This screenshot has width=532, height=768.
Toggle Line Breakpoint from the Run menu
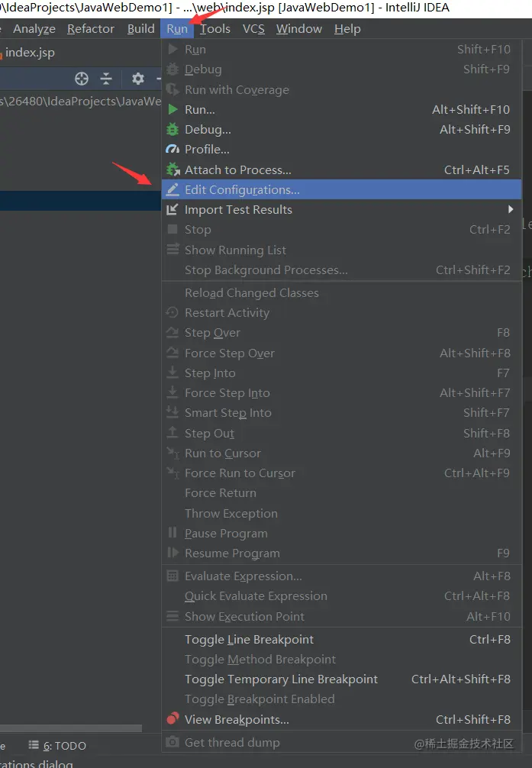point(249,639)
